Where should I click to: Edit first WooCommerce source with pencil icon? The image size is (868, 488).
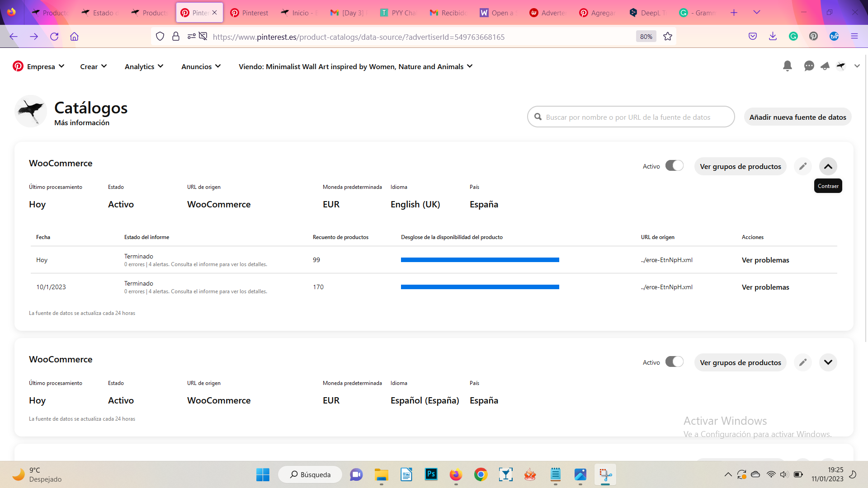803,166
